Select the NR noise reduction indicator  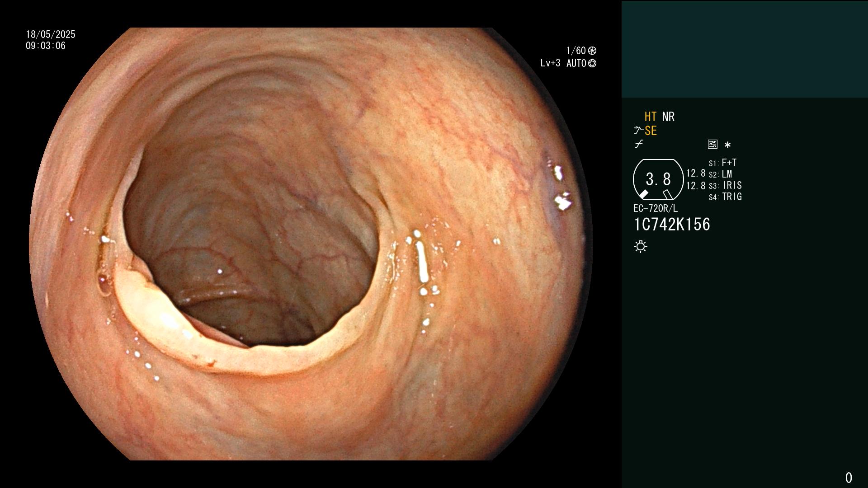point(668,117)
